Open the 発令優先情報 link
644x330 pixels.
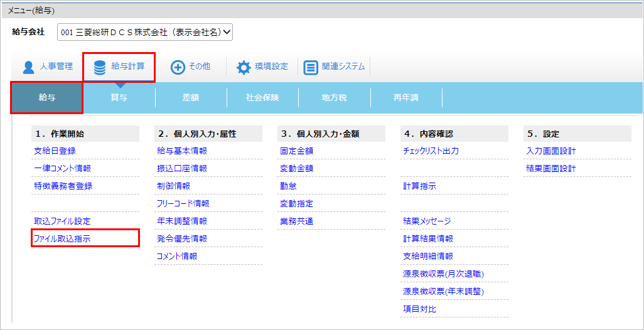pyautogui.click(x=182, y=238)
